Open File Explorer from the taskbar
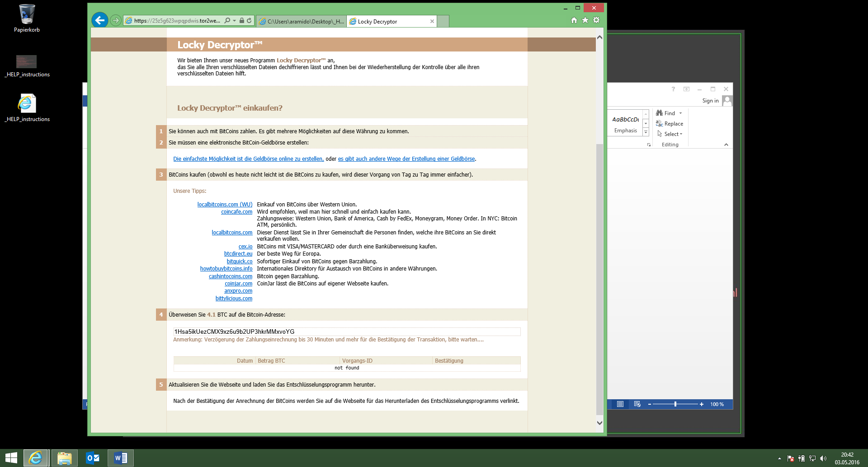Screen dimensions: 868x467 [x=64, y=458]
